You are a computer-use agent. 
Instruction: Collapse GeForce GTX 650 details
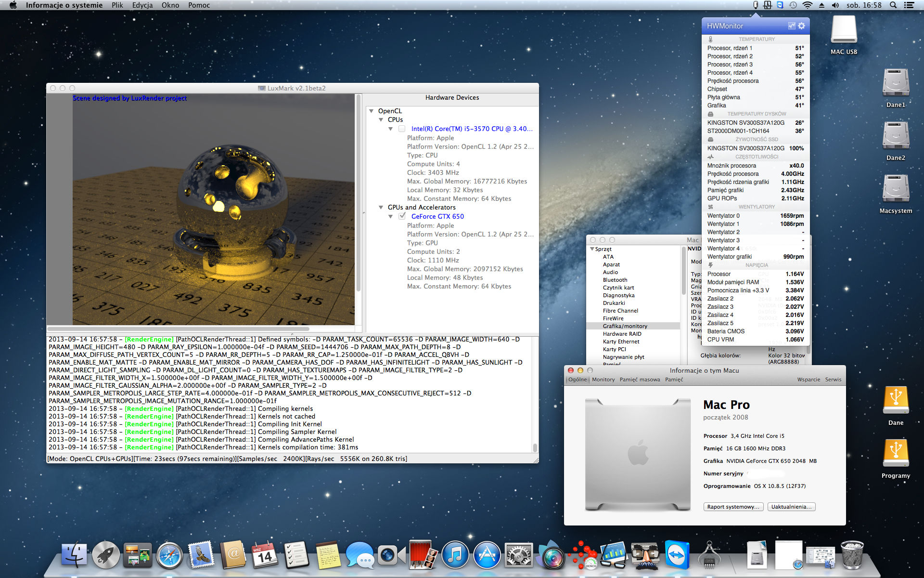click(391, 216)
